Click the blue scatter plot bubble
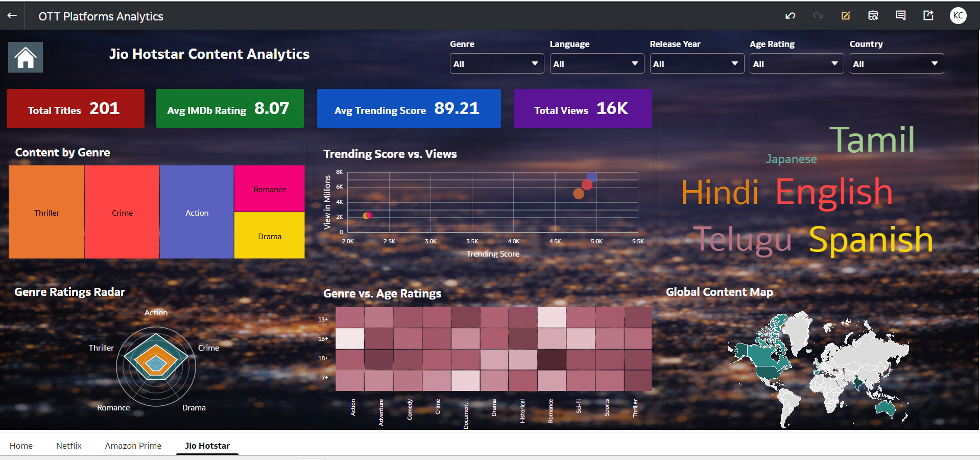This screenshot has height=460, width=980. [x=592, y=177]
